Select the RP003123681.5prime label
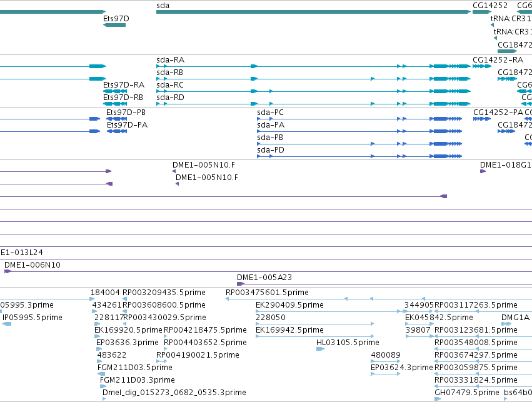The width and height of the screenshot is (532, 402). click(x=476, y=330)
